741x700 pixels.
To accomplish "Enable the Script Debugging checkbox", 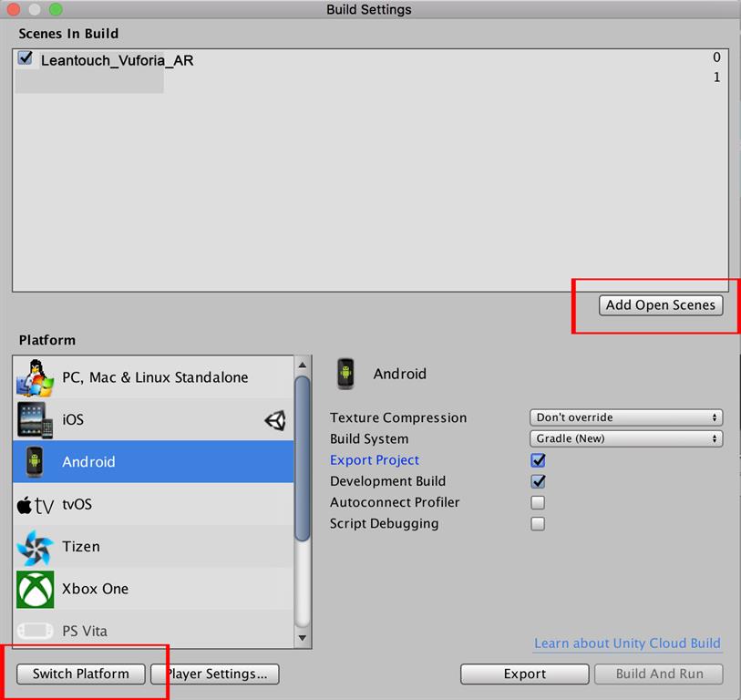I will click(538, 523).
